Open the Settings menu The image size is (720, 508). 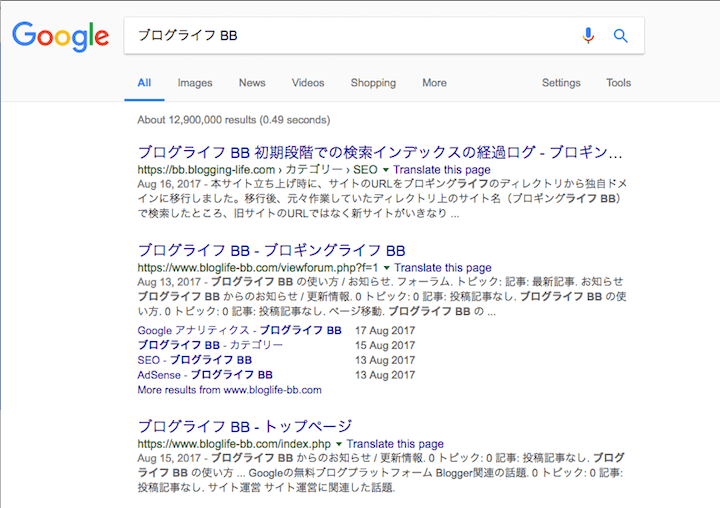click(x=561, y=83)
